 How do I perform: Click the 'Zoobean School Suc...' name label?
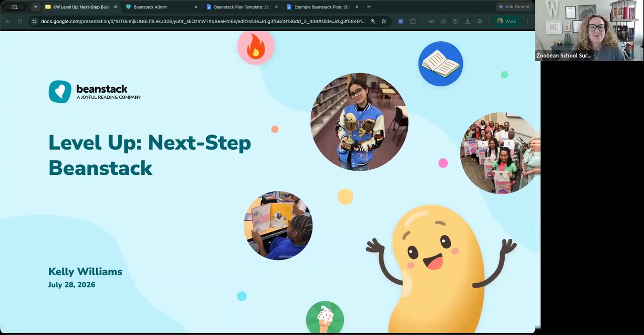click(564, 55)
